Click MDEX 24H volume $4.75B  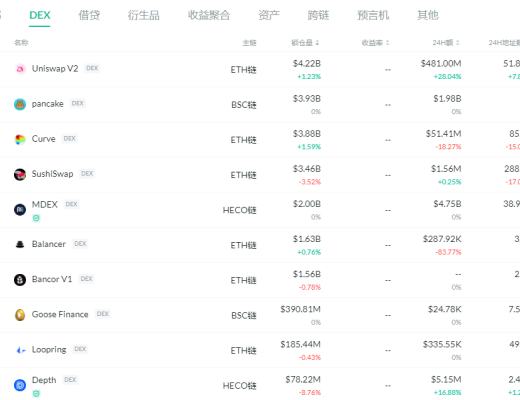pyautogui.click(x=447, y=204)
